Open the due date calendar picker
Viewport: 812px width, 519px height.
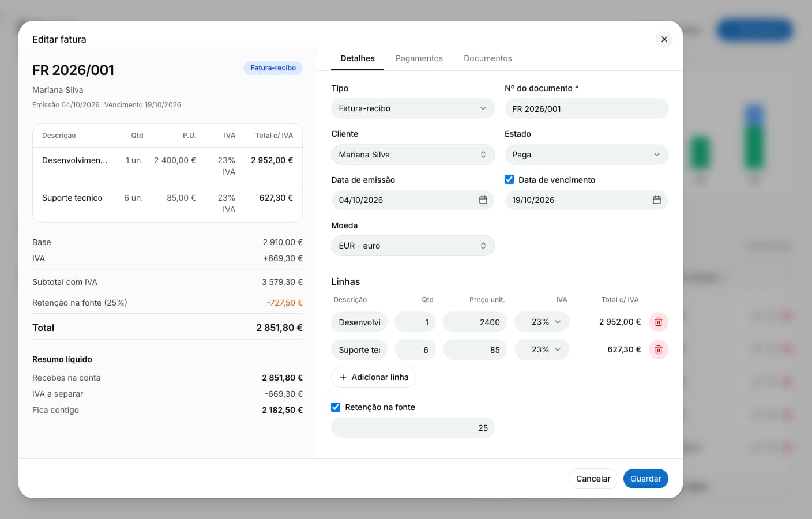coord(657,200)
